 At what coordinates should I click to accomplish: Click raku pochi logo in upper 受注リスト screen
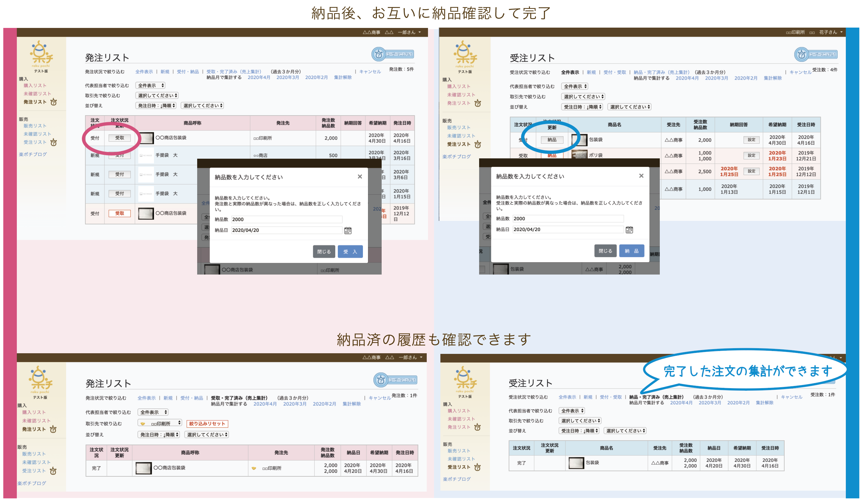click(465, 54)
